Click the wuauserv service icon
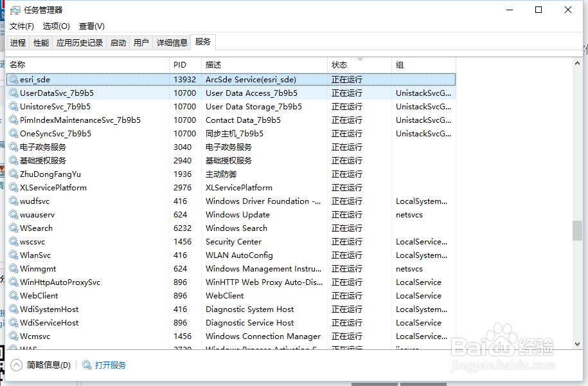Viewport: 588px width, 386px height. pyautogui.click(x=12, y=214)
